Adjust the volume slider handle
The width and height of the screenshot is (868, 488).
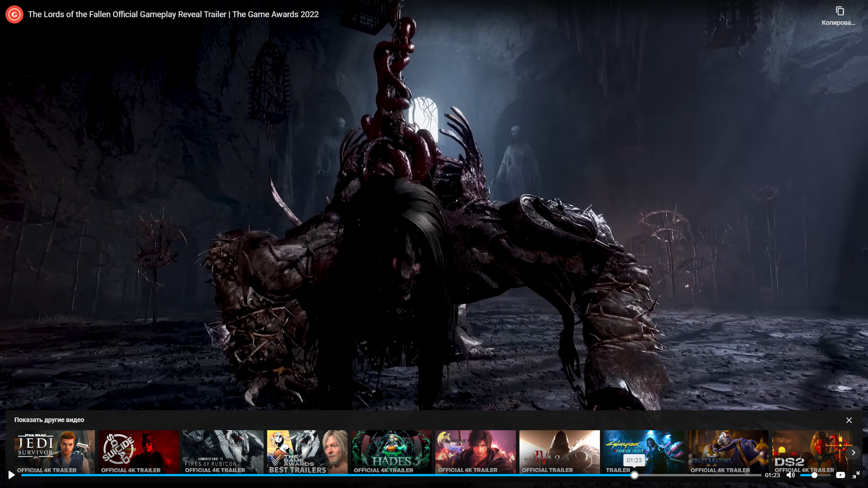[814, 475]
